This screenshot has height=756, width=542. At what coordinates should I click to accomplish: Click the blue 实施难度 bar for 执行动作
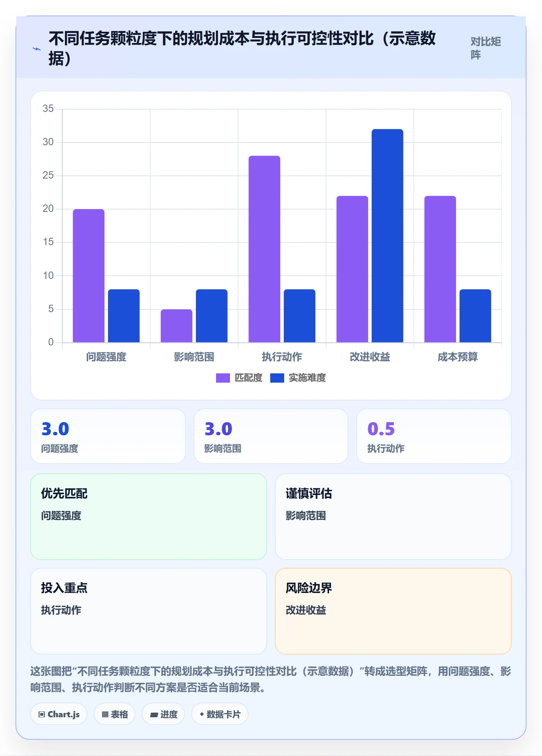(x=300, y=316)
